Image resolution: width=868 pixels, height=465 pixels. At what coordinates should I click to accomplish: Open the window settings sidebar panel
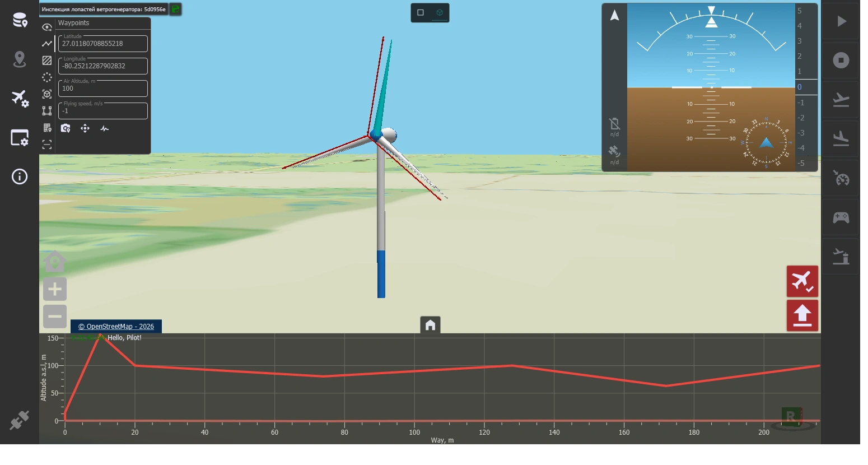coord(20,138)
